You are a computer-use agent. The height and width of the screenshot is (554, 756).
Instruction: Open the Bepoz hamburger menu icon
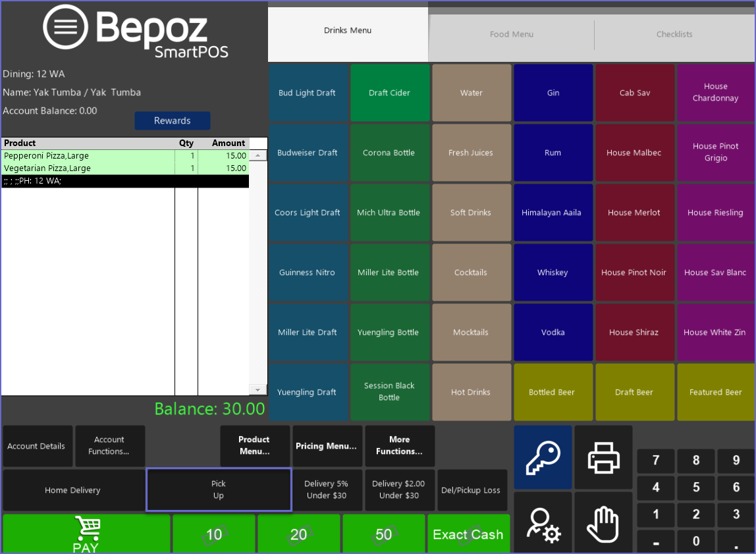[65, 27]
